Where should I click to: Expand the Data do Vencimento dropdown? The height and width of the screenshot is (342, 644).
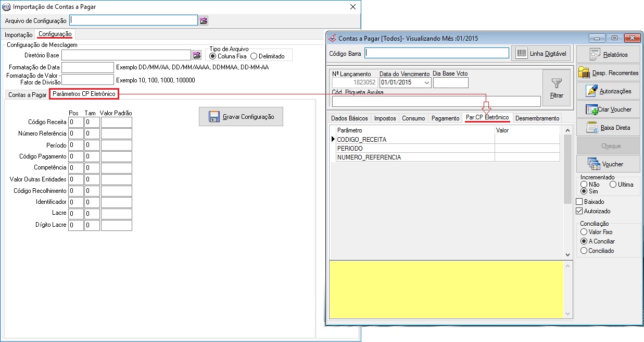pos(427,82)
